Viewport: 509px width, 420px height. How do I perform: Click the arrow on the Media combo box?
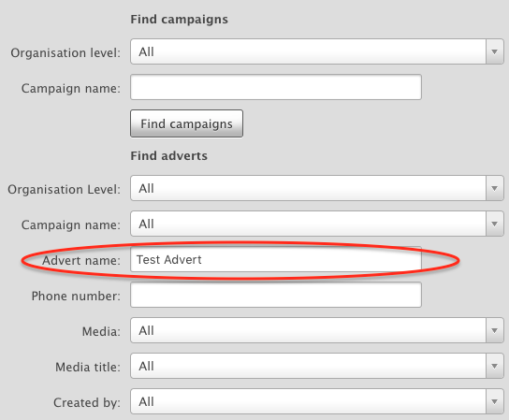pyautogui.click(x=495, y=330)
